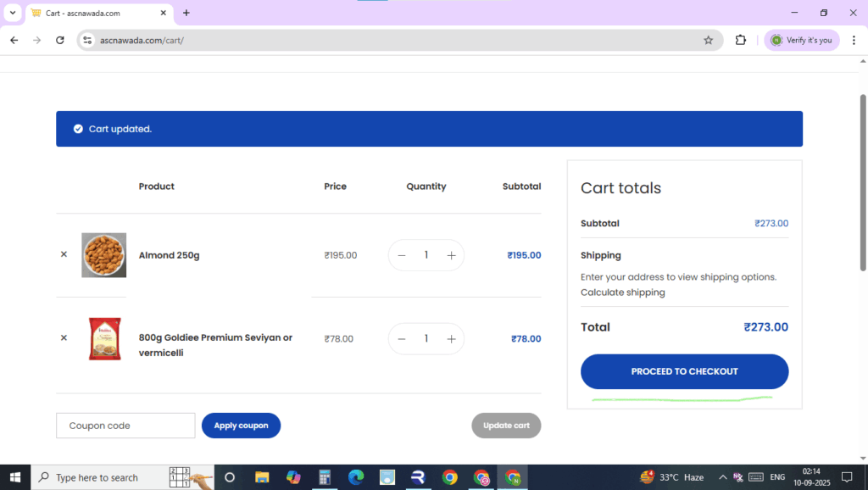Decrease Almond 250g quantity with minus
Screen dimensions: 868x490
click(402, 255)
